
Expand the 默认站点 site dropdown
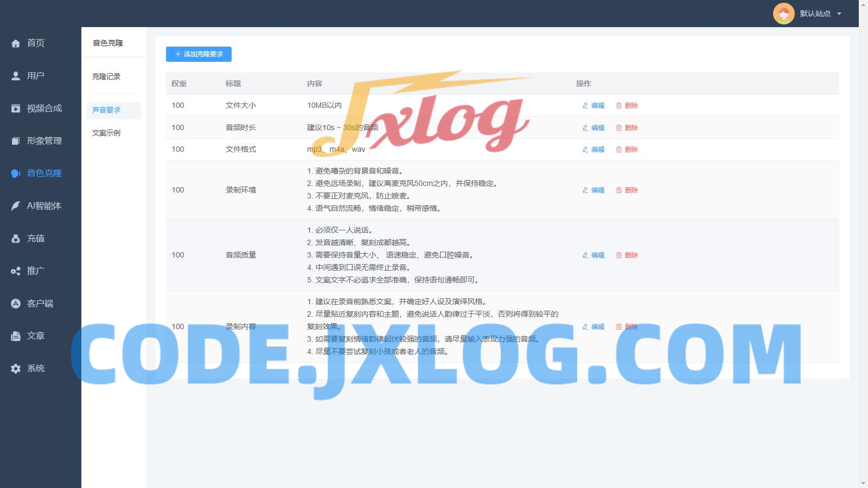(839, 14)
